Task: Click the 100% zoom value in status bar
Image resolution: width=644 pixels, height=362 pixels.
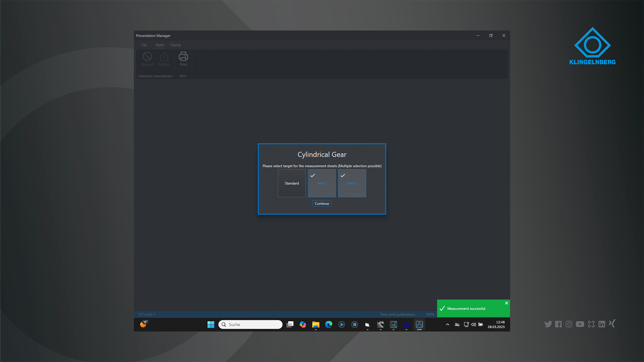Action: coord(430,314)
